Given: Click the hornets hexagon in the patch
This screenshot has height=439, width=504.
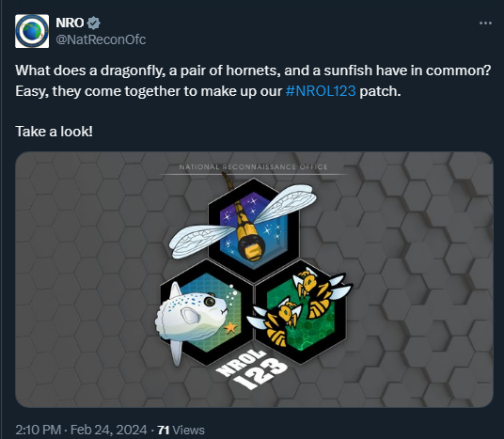Looking at the screenshot, I should 301,313.
